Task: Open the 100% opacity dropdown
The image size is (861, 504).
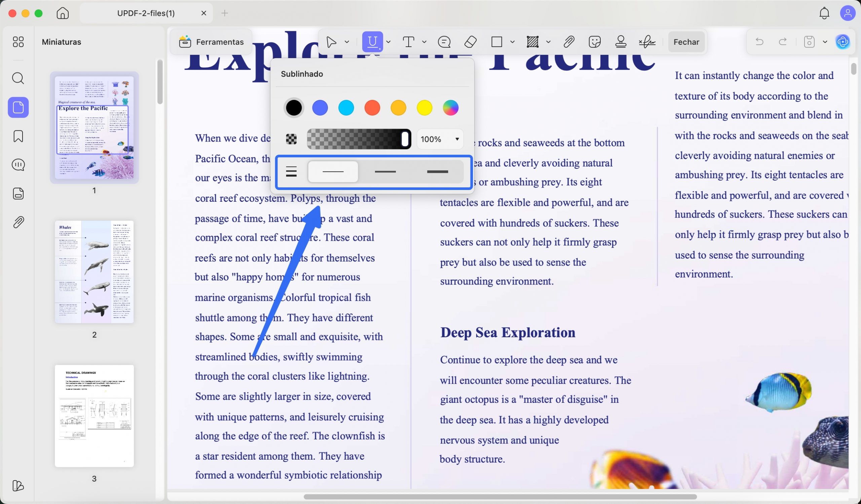Action: tap(440, 139)
